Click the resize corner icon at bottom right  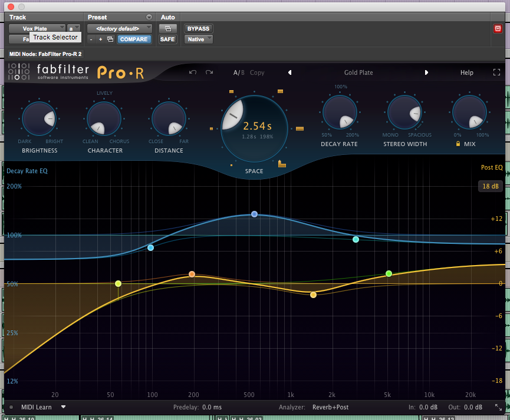498,407
